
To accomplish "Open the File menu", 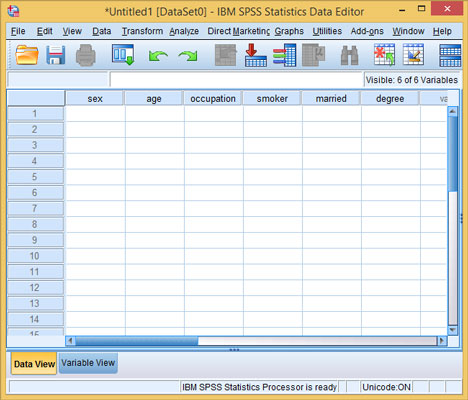I will tap(18, 31).
